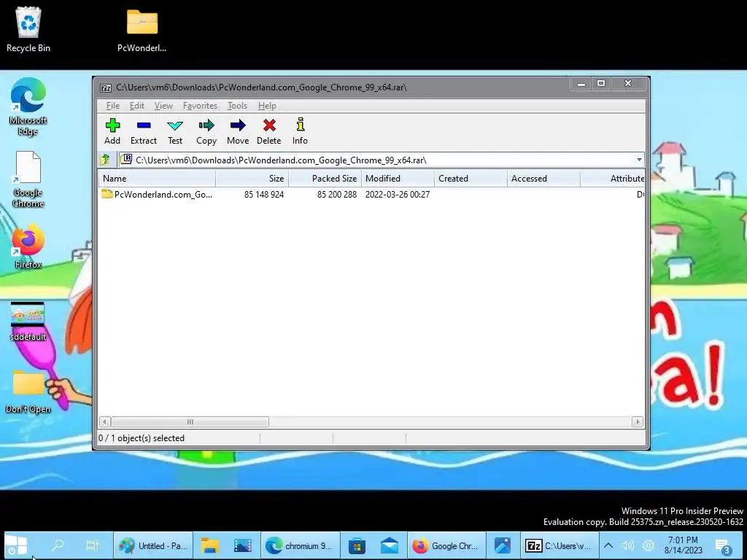Switch to the chromium 9... Edge window
747x560 pixels.
point(299,545)
